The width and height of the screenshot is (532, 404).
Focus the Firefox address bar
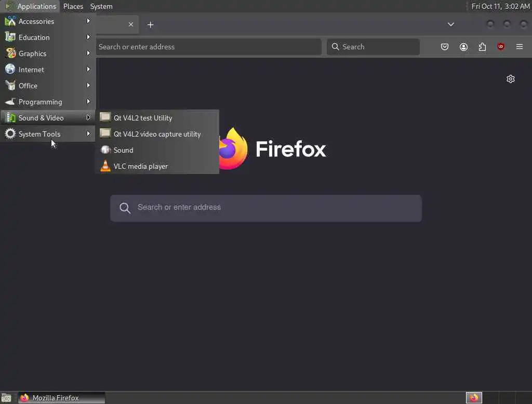(x=208, y=47)
